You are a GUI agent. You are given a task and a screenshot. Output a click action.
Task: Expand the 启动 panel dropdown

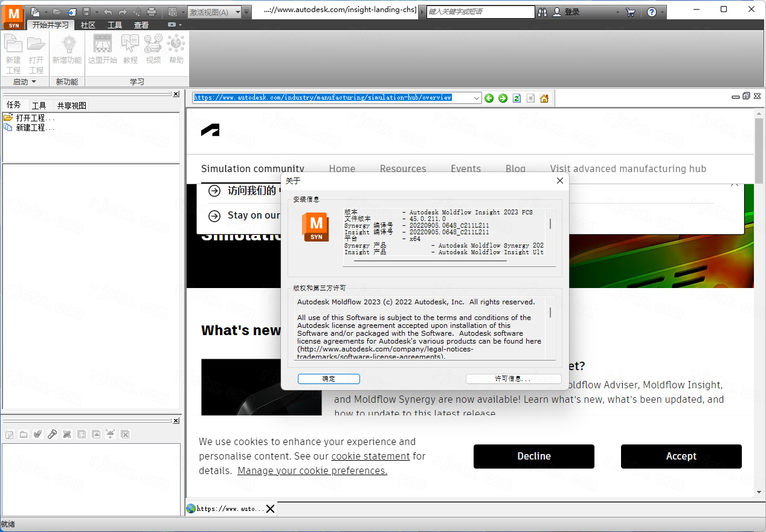click(x=34, y=82)
